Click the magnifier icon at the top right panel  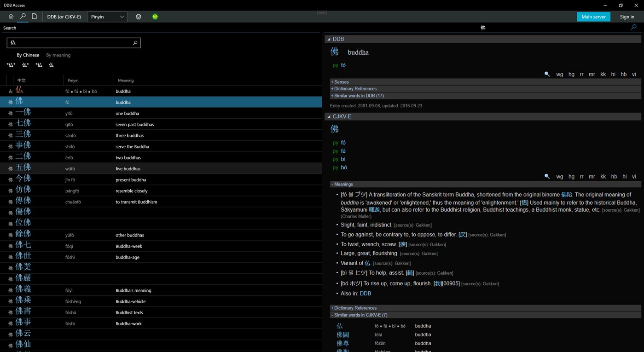point(633,27)
